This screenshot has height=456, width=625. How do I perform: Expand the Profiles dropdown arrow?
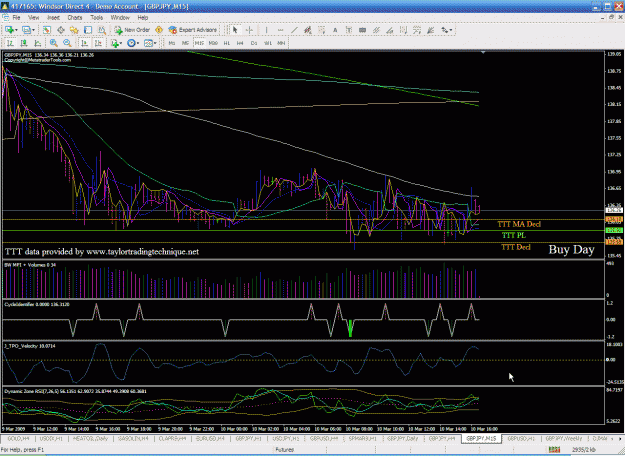[33, 30]
